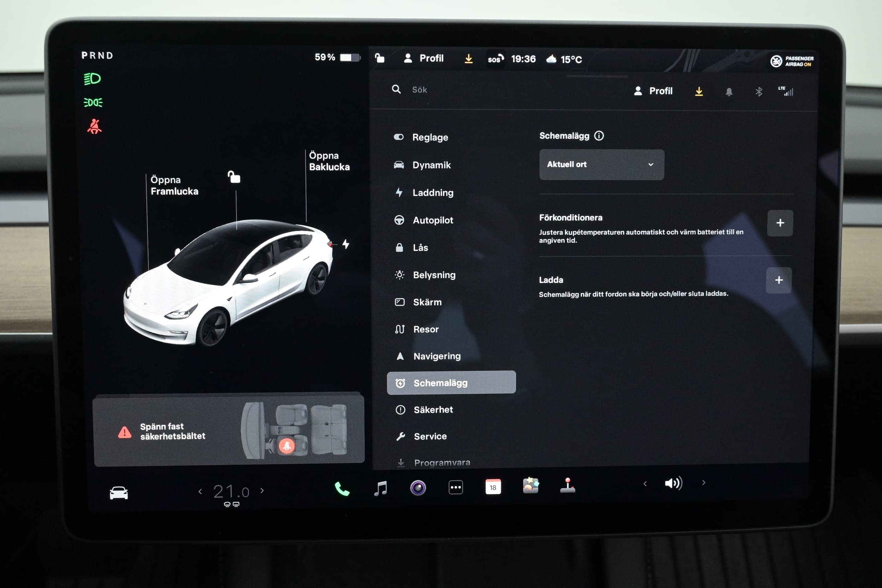
Task: Click the Bluetooth icon
Action: coord(759,91)
